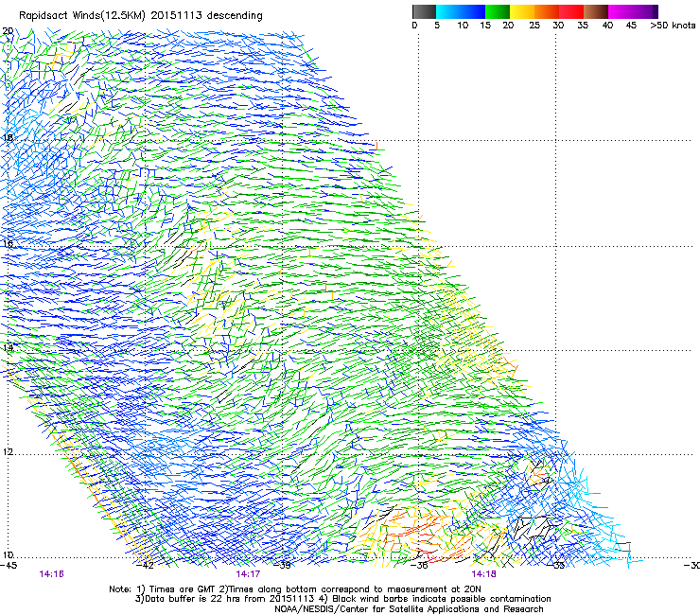Click the longitude label -39
Screen dimensions: 700x615
tap(282, 566)
